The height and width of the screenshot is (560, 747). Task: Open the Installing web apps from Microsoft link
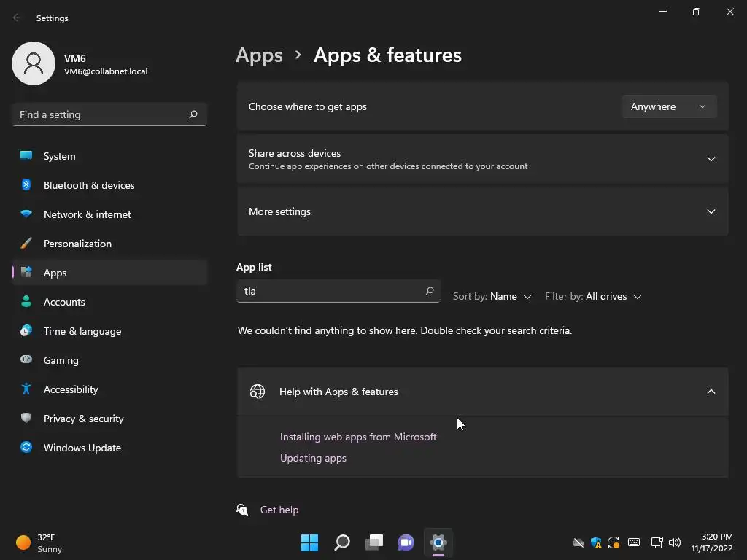tap(358, 437)
